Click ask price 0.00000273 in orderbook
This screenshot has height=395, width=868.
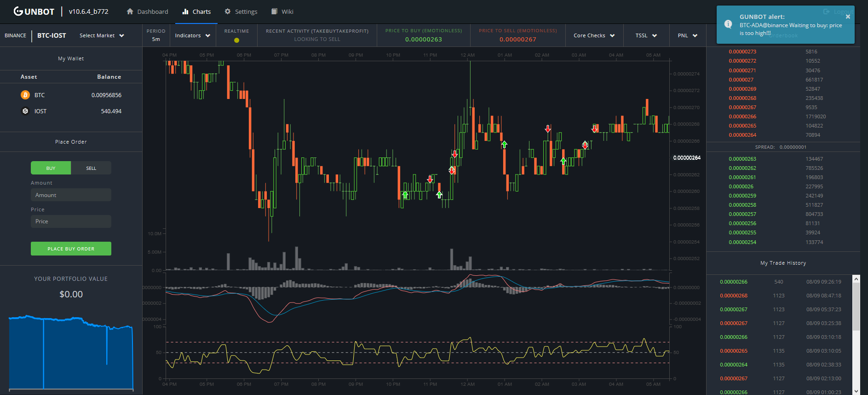[x=742, y=52]
